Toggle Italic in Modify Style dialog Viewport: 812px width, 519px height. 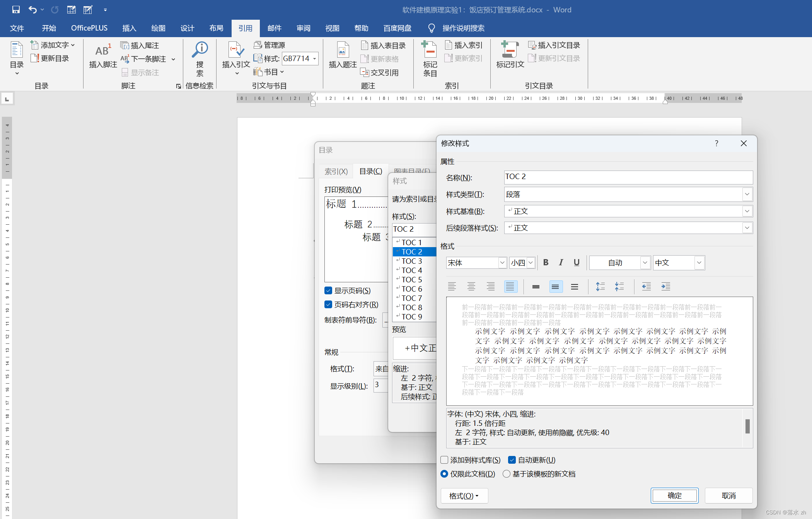click(x=561, y=263)
